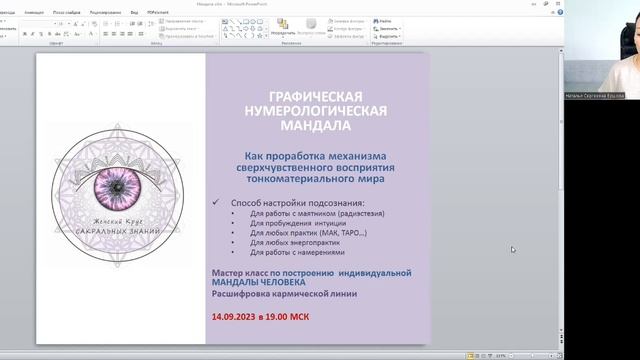Image resolution: width=640 pixels, height=360 pixels.
Task: Select the Star shape in the shapes gallery
Action: (260, 36)
